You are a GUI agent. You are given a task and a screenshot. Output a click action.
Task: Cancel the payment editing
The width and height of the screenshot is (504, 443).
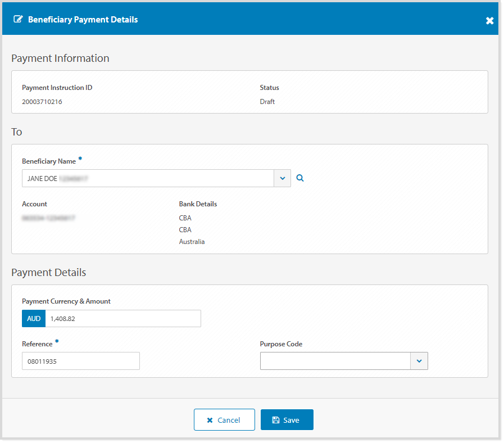click(x=224, y=419)
